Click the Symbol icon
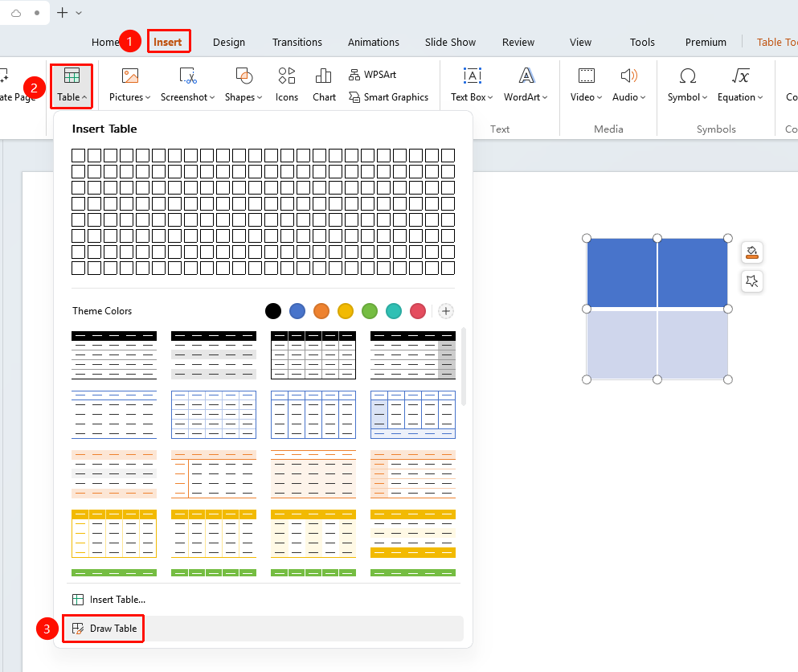The height and width of the screenshot is (672, 798). pos(688,76)
